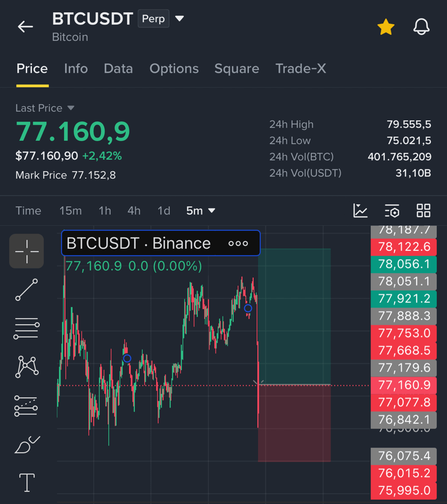The height and width of the screenshot is (504, 447).
Task: Select the horizontal lines Fibonacci tool
Action: (x=26, y=328)
